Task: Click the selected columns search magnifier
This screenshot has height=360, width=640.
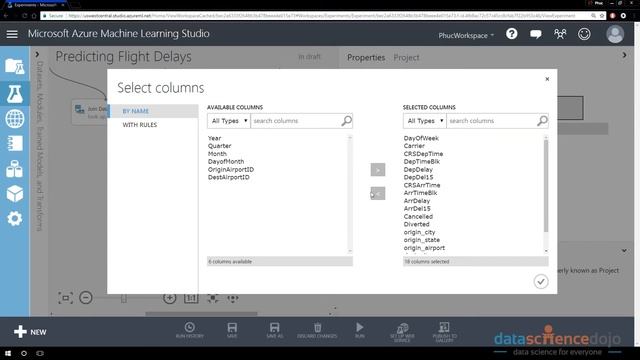Action: [x=542, y=121]
